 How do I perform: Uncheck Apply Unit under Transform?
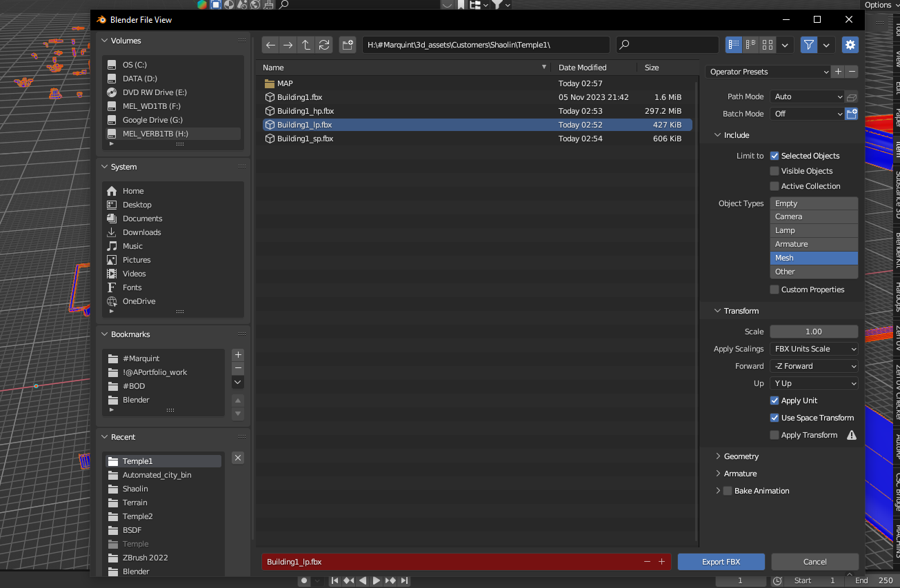point(774,401)
